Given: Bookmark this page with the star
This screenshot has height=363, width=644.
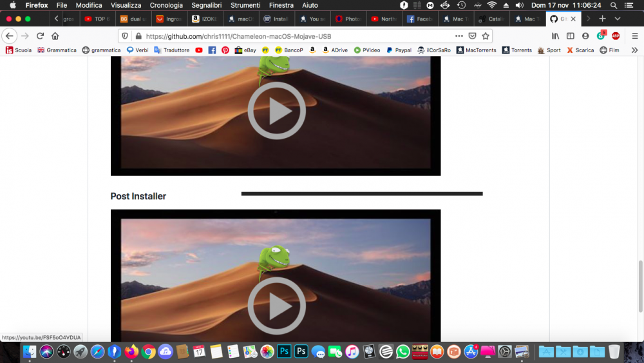Looking at the screenshot, I should (x=486, y=36).
